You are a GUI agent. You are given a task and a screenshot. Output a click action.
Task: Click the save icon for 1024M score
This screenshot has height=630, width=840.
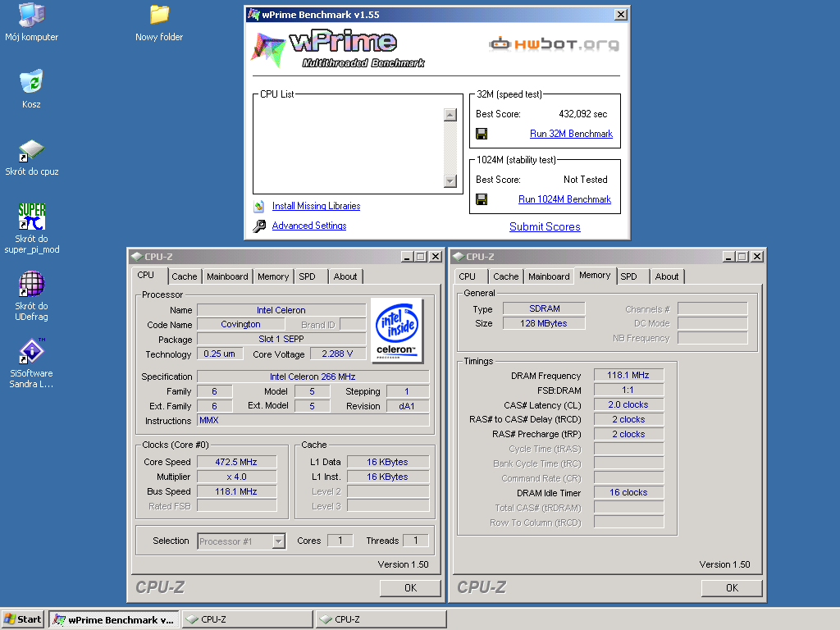click(x=482, y=199)
